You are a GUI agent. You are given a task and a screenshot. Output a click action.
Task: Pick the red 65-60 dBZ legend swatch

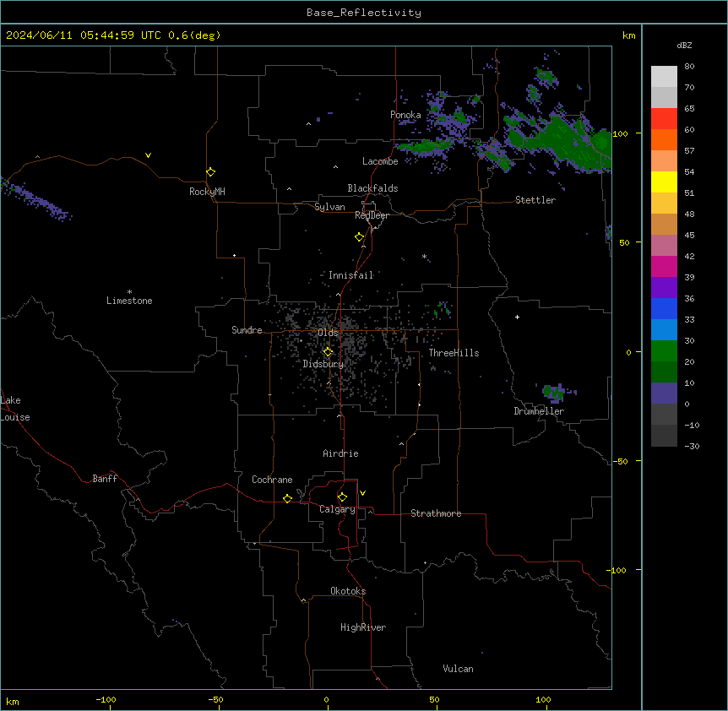[664, 118]
